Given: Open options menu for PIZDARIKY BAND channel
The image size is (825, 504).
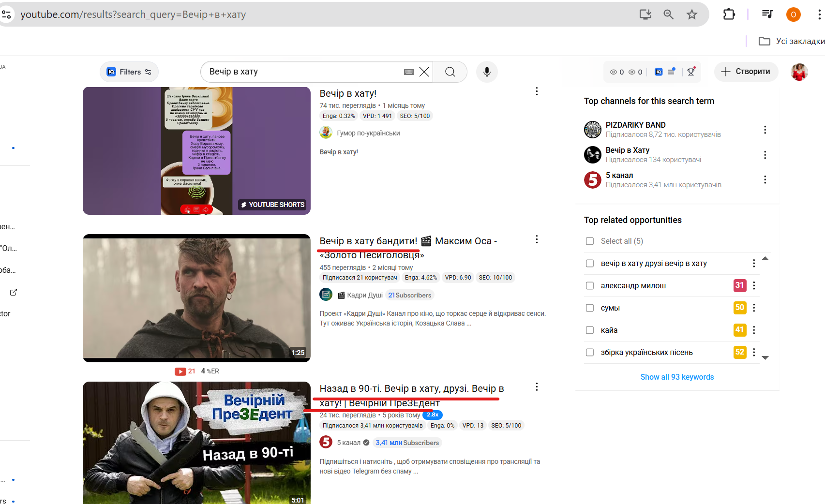Looking at the screenshot, I should pyautogui.click(x=765, y=130).
